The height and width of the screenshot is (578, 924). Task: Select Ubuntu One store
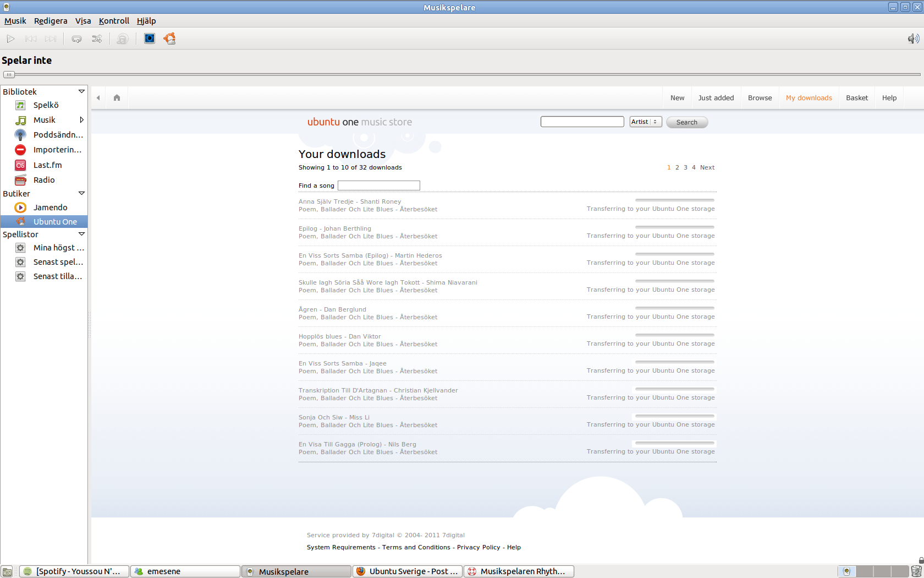click(44, 222)
